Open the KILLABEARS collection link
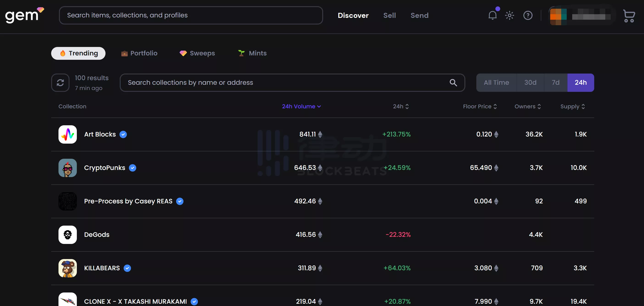The width and height of the screenshot is (644, 306). (102, 268)
